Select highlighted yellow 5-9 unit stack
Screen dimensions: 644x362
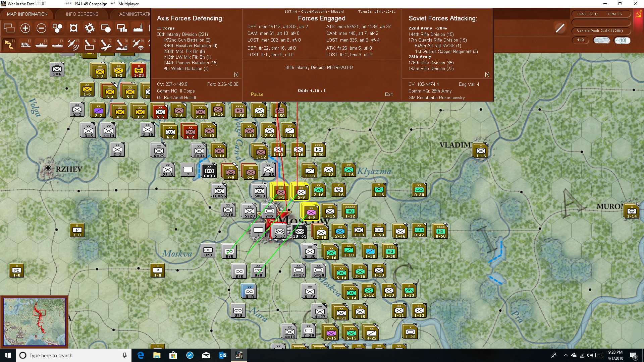(301, 192)
